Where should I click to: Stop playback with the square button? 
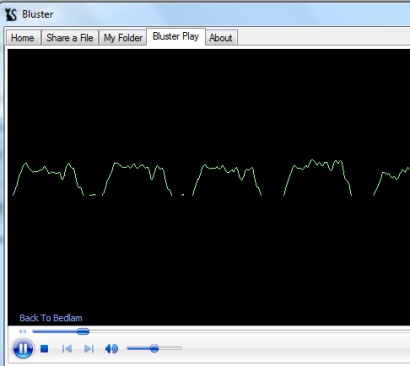click(44, 349)
